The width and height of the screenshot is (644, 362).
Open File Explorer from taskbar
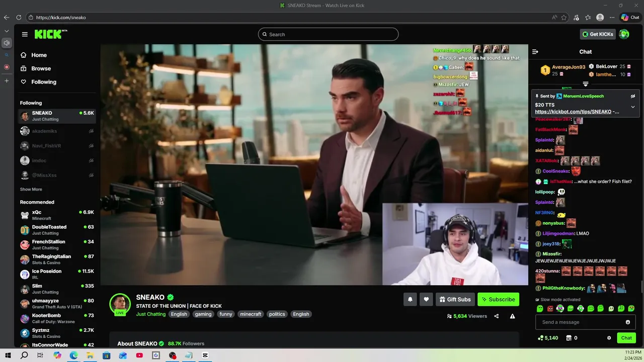pyautogui.click(x=90, y=355)
